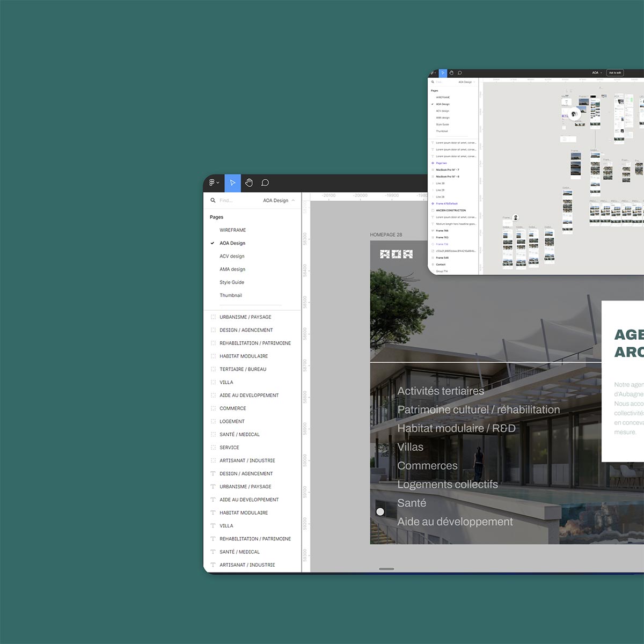Image resolution: width=644 pixels, height=644 pixels.
Task: Click 'Ask to edit' button
Action: 615,73
